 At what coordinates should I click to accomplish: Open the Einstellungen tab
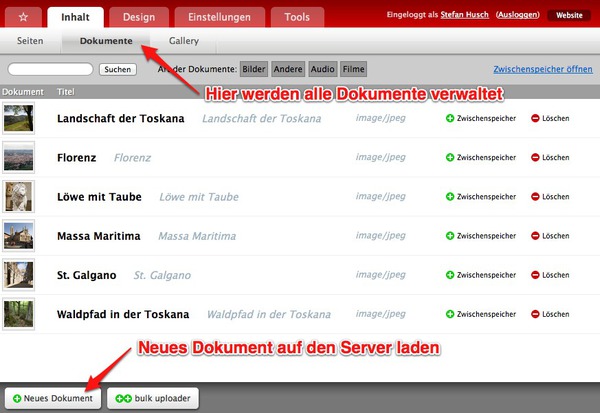(x=219, y=17)
